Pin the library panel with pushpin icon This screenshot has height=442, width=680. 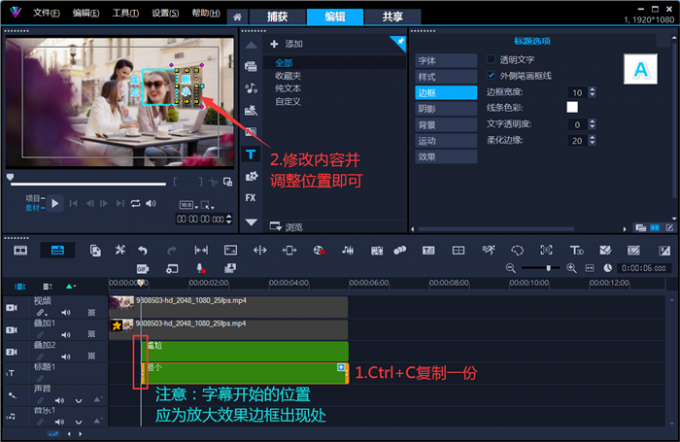pyautogui.click(x=400, y=42)
